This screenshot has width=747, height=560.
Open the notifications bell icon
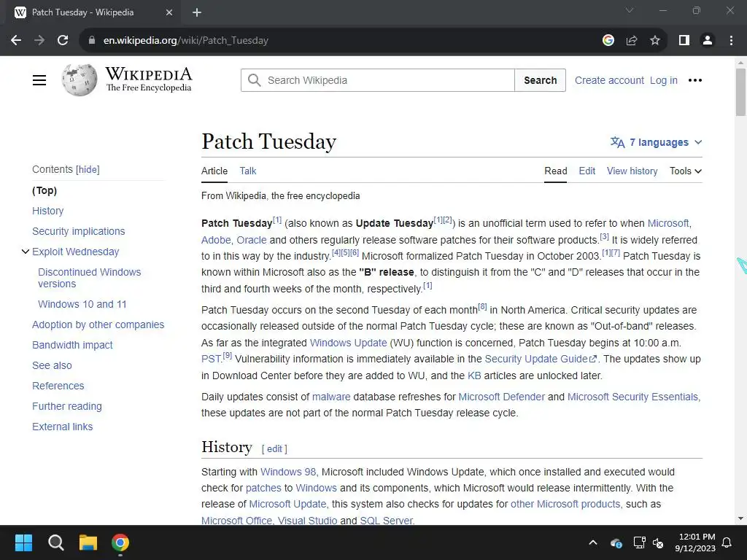(x=727, y=542)
